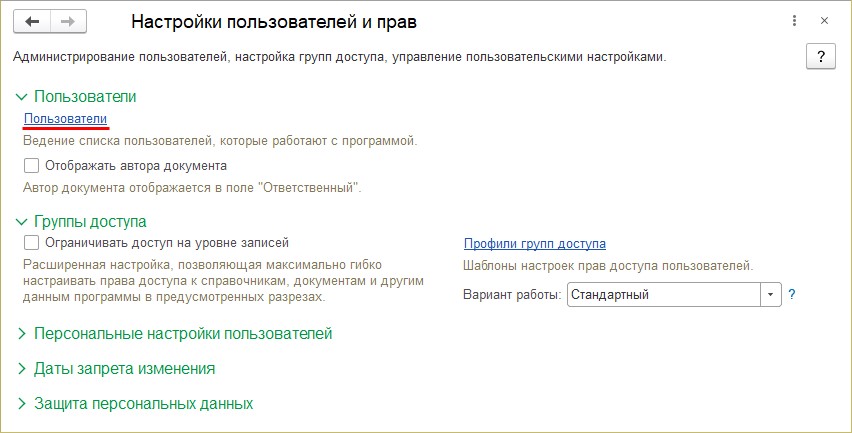Click the Шаблоны настроек прав доступа text
The width and height of the screenshot is (852, 433).
coord(608,266)
